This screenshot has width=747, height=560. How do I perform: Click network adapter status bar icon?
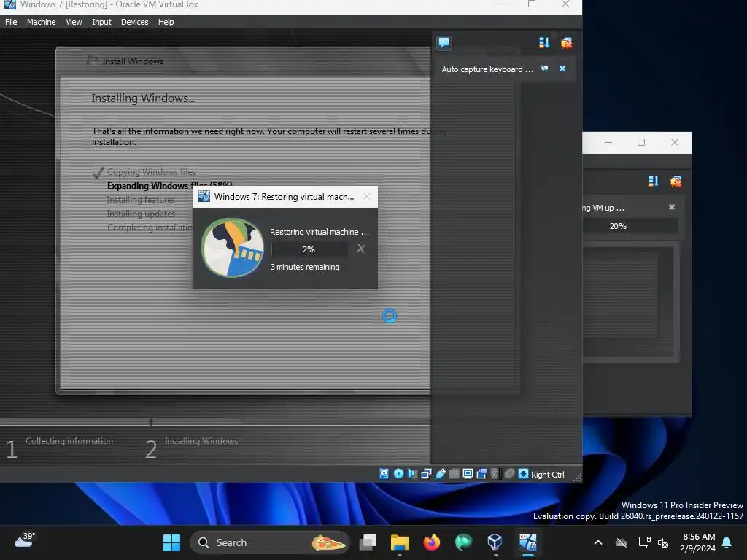point(426,473)
